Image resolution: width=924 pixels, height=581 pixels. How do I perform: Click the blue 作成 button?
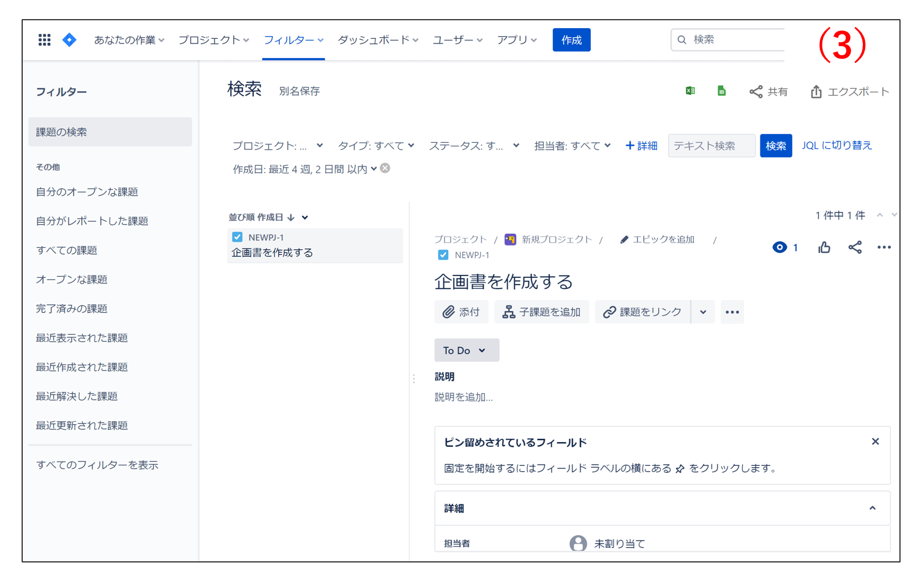(571, 40)
